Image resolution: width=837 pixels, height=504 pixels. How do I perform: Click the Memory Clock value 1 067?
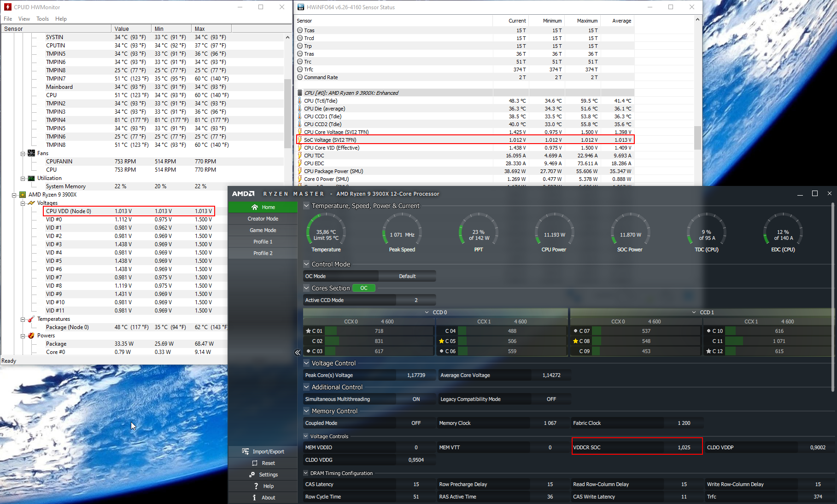(550, 423)
